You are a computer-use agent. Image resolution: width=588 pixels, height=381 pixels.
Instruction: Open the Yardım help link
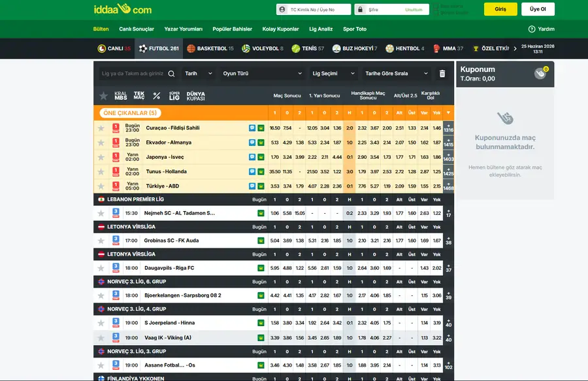tap(542, 29)
